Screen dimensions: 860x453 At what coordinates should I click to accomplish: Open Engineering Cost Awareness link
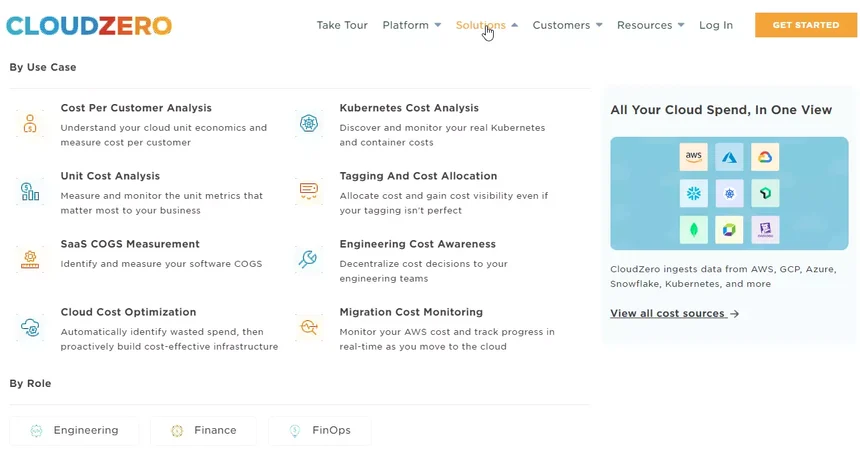417,244
